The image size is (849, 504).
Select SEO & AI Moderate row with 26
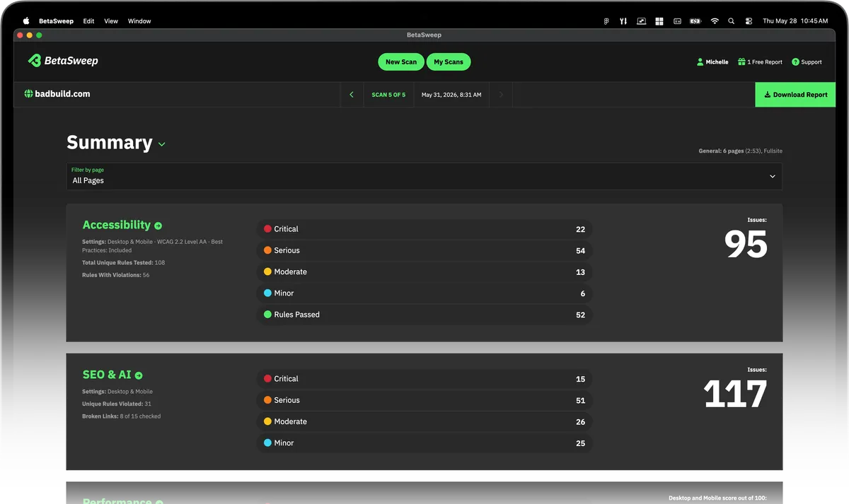click(x=424, y=421)
